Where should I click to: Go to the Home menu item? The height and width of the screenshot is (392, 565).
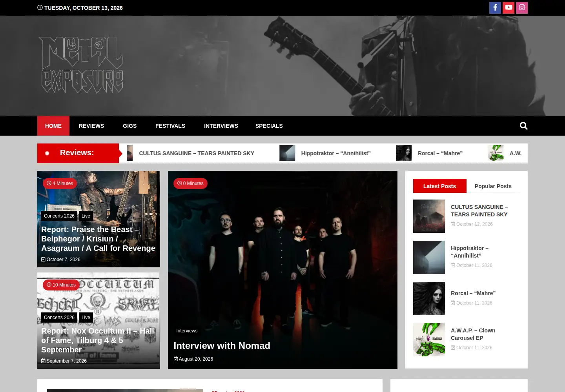click(53, 126)
